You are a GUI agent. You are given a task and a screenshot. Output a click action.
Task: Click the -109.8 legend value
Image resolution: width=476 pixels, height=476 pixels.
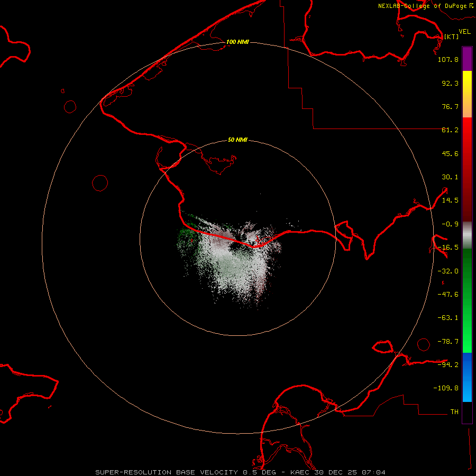coord(446,388)
